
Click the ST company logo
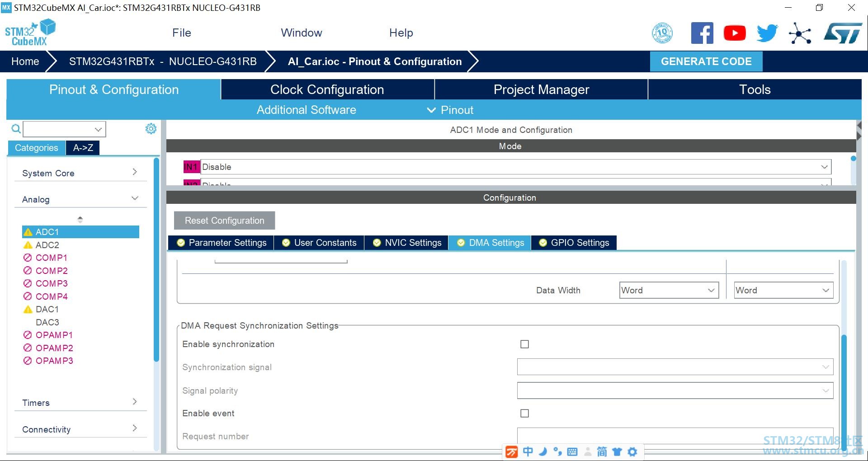[x=843, y=33]
